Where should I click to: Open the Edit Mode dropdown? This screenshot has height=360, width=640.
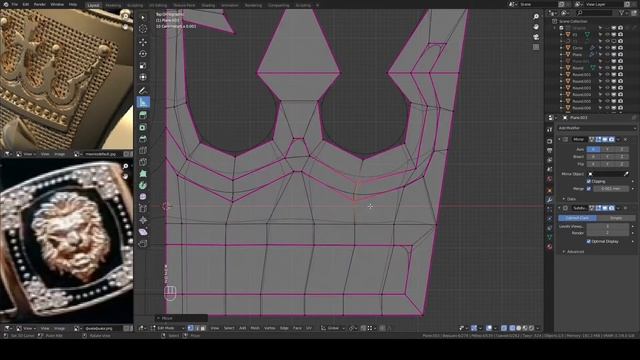tap(168, 328)
